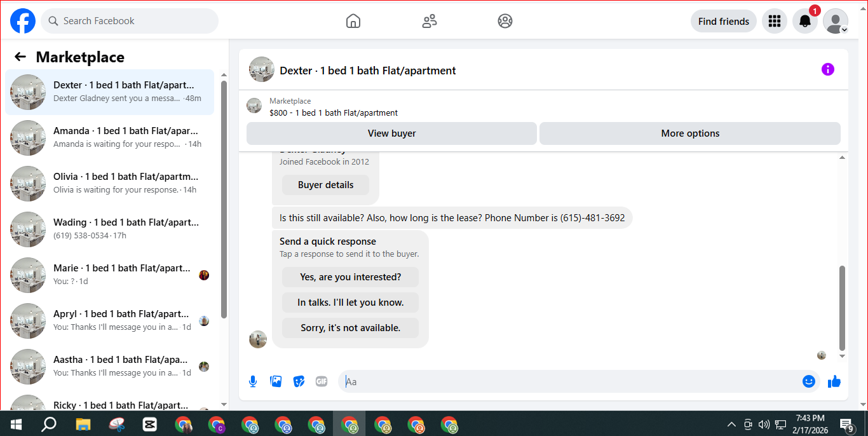Viewport: 868px width, 436px height.
Task: Open the CapCut taskbar icon
Action: tap(149, 424)
